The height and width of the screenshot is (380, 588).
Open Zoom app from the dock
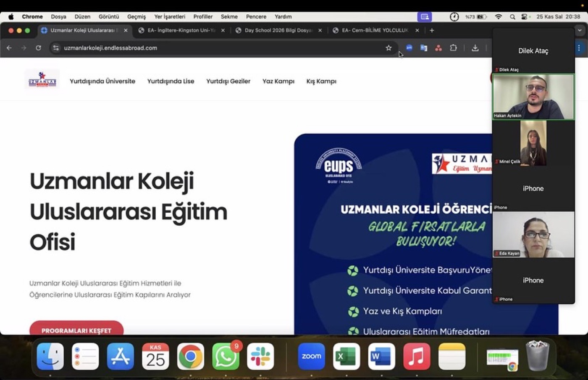point(311,356)
